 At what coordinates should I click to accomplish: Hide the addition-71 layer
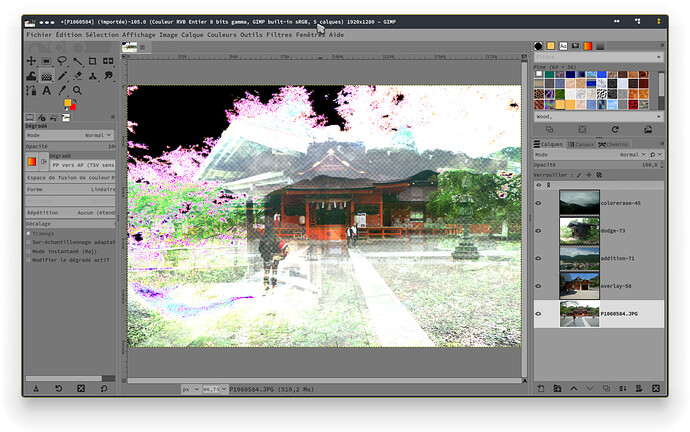coord(538,259)
